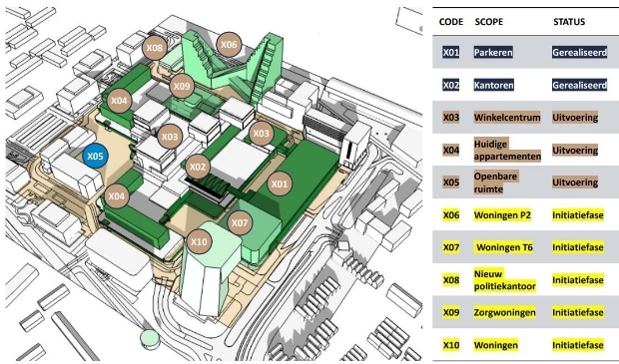The width and height of the screenshot is (619, 364).
Task: Click the X01 marker on the parking block
Action: pyautogui.click(x=280, y=183)
